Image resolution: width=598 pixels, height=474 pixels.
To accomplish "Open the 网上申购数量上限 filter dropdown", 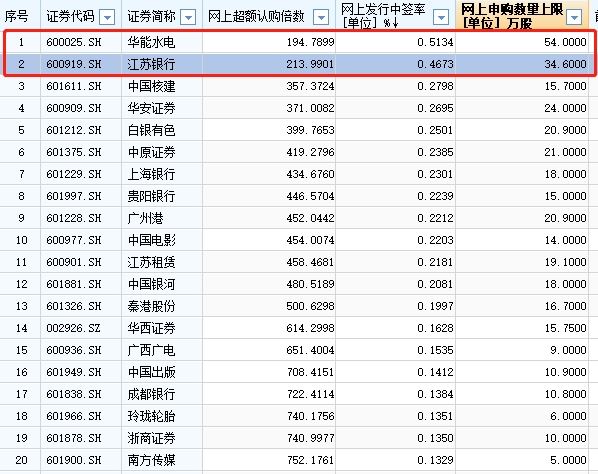I will 574,17.
